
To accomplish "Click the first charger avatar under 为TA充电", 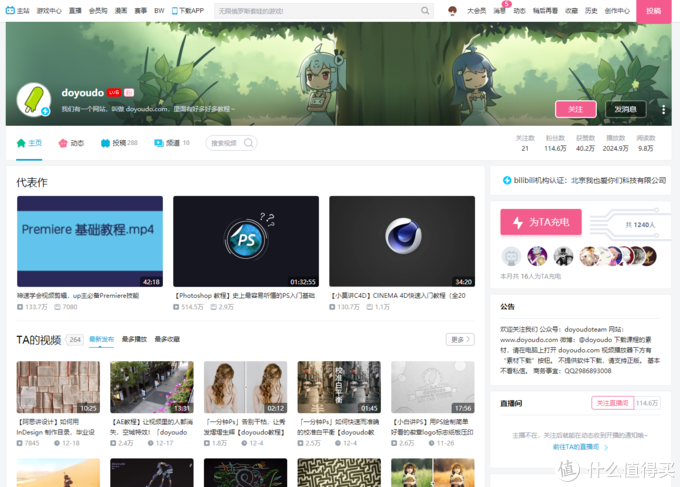I will [x=511, y=256].
